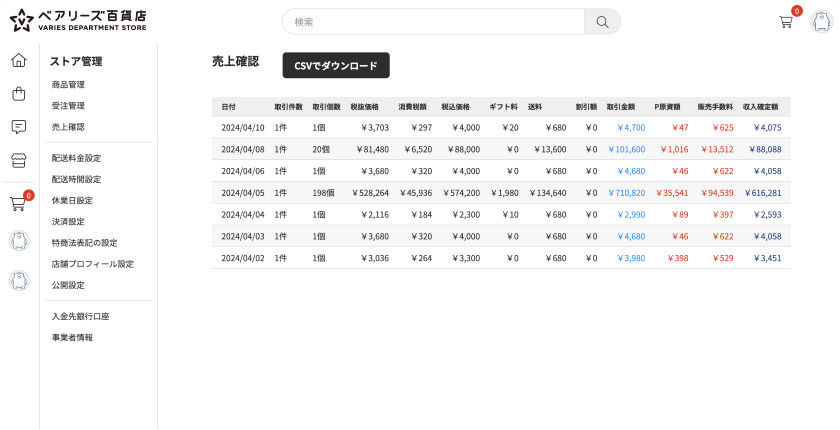Click transaction amount ¥710,820
This screenshot has height=430, width=840.
tap(626, 193)
